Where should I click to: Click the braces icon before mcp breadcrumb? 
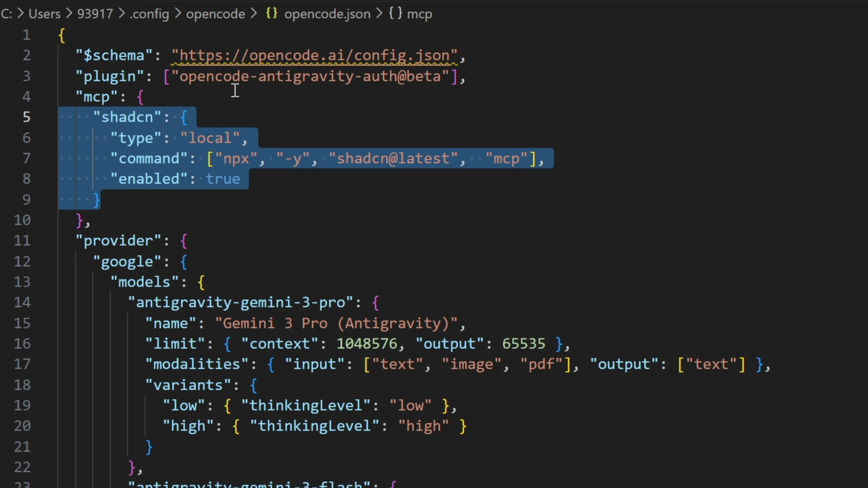tap(396, 14)
